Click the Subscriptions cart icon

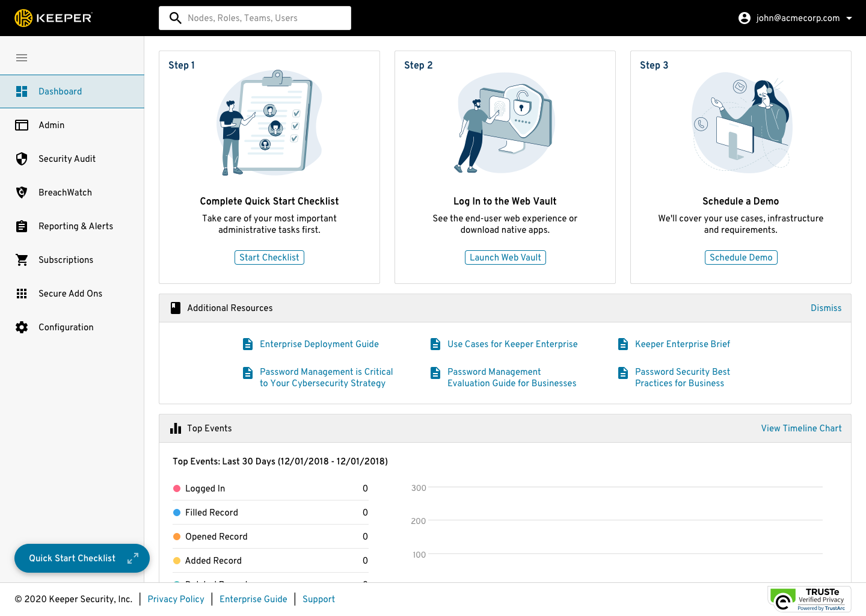[22, 260]
